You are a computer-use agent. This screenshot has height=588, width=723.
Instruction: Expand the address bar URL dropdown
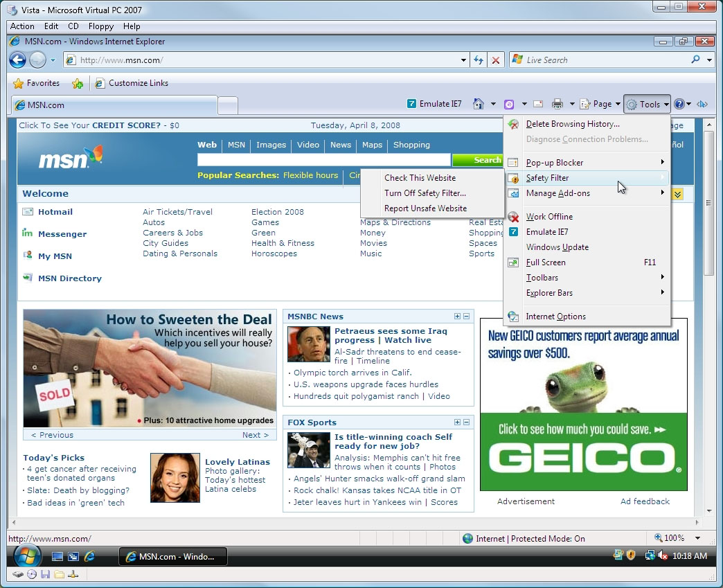[463, 60]
